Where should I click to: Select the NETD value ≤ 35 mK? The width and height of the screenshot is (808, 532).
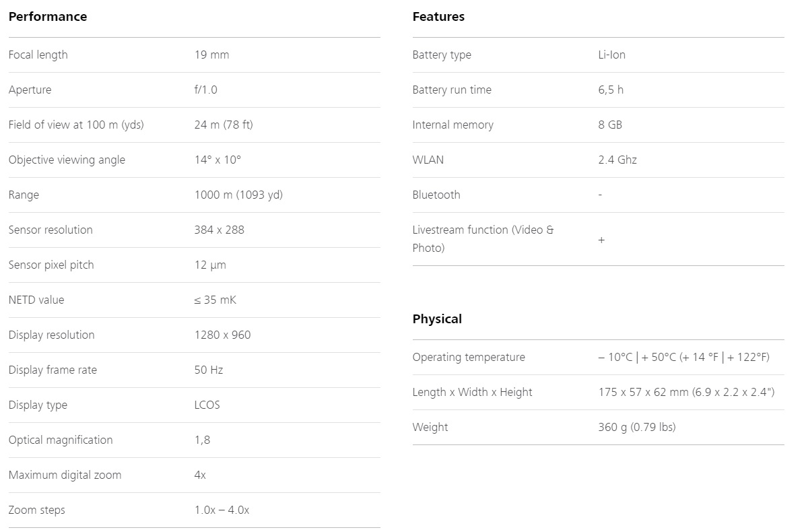215,300
